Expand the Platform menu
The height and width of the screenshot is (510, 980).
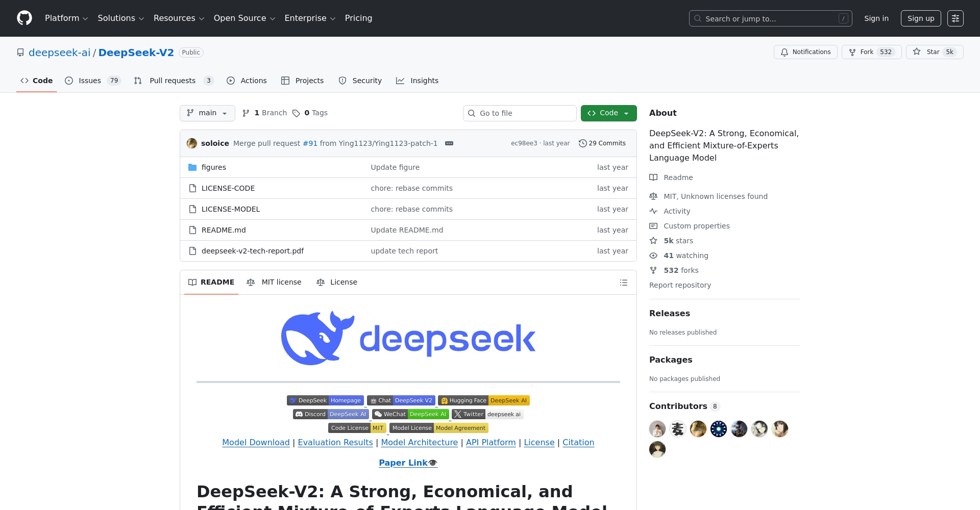(x=66, y=18)
